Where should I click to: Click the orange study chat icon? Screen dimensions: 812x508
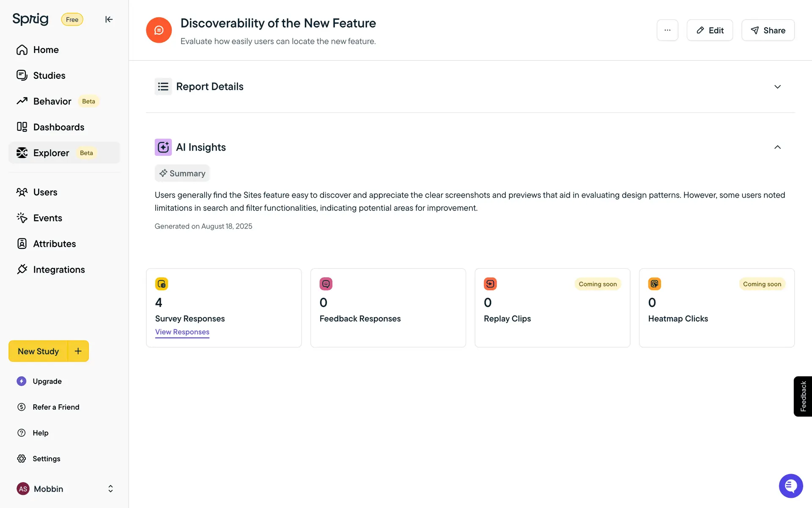point(159,30)
